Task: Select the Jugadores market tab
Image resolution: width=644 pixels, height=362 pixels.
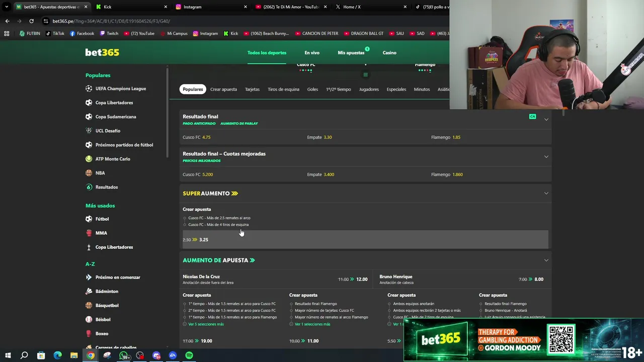Action: click(x=369, y=89)
